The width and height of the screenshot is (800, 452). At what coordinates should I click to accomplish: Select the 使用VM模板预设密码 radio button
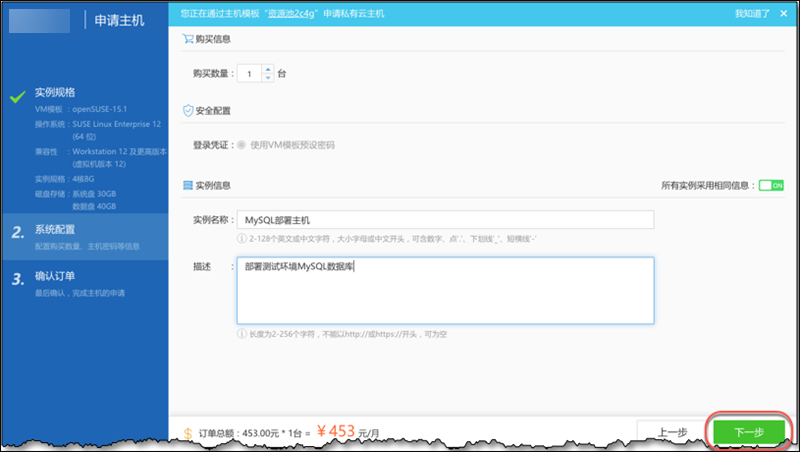(x=241, y=145)
